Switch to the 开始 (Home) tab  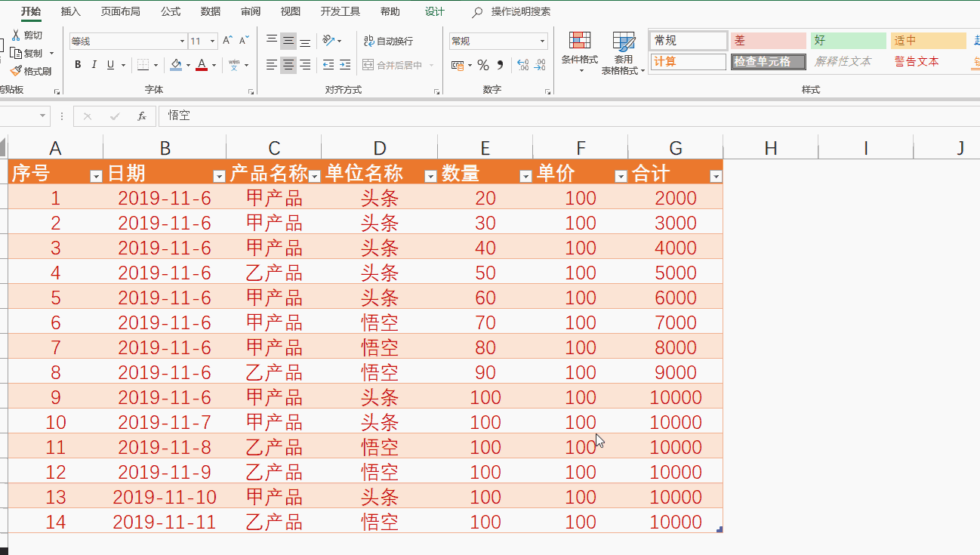(x=31, y=11)
